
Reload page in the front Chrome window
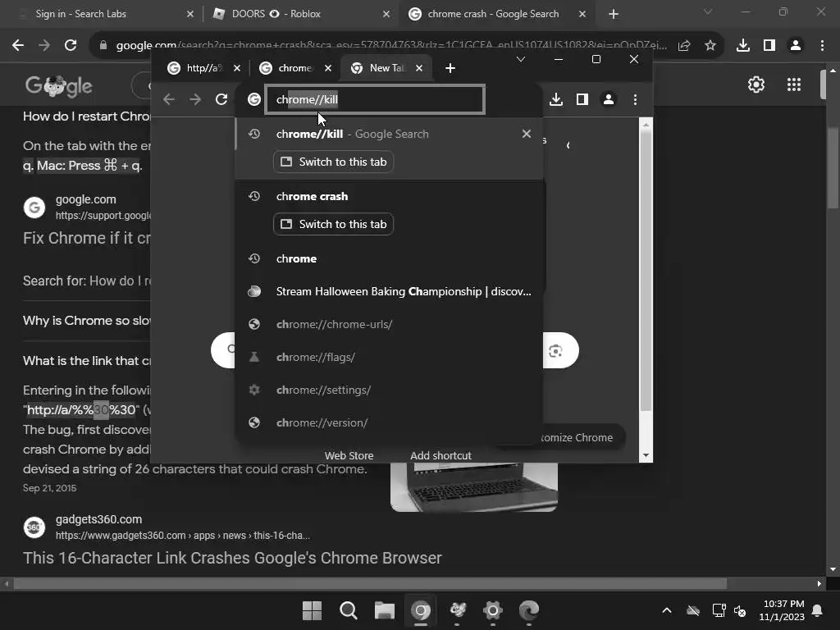coord(221,99)
